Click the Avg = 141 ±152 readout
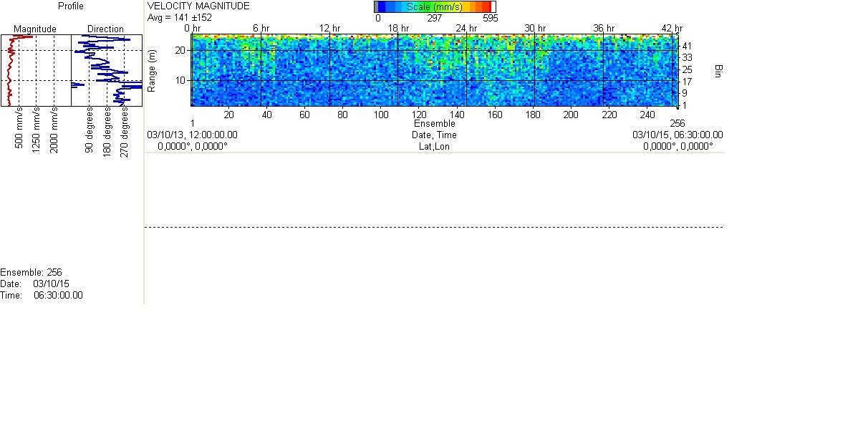Screen dimensions: 868x436 180,17
